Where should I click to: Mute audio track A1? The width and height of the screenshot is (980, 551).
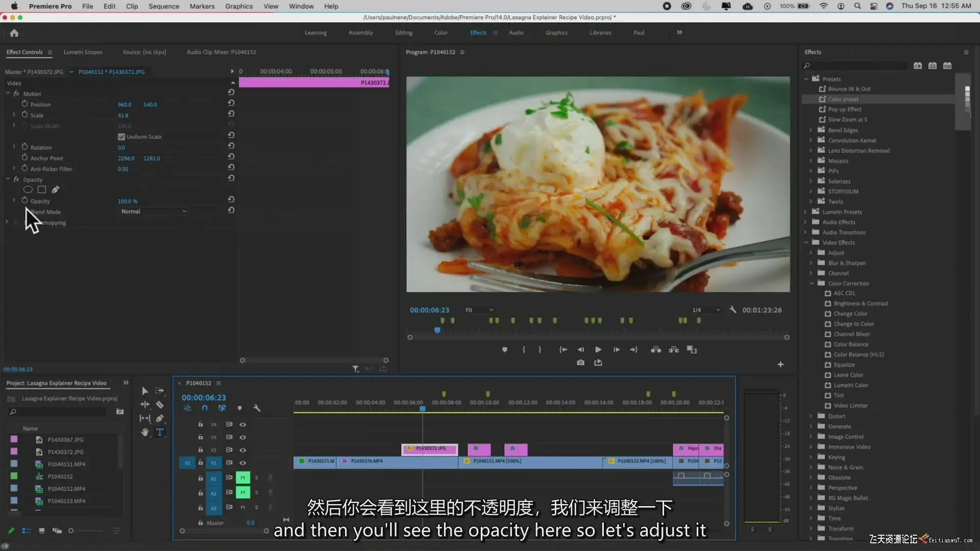[x=242, y=478]
